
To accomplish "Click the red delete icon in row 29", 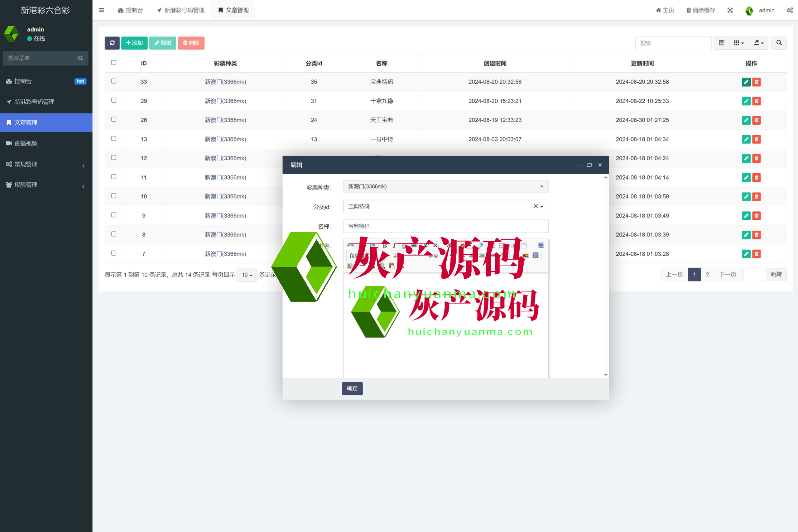I will 756,101.
